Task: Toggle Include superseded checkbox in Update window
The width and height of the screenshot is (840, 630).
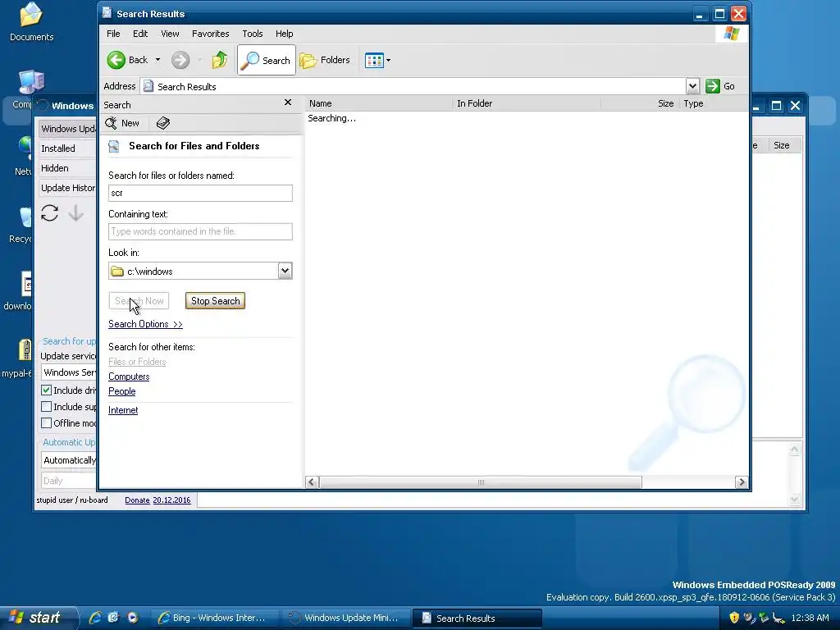Action: click(x=47, y=407)
